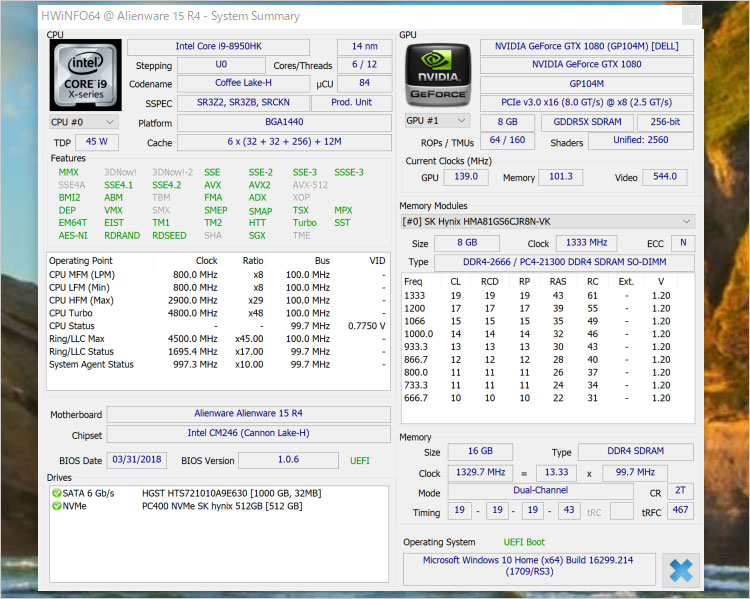
Task: Click the Dual-Channel mode field
Action: [540, 490]
